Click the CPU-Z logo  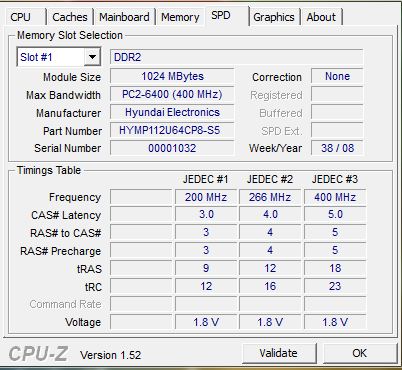(x=38, y=354)
